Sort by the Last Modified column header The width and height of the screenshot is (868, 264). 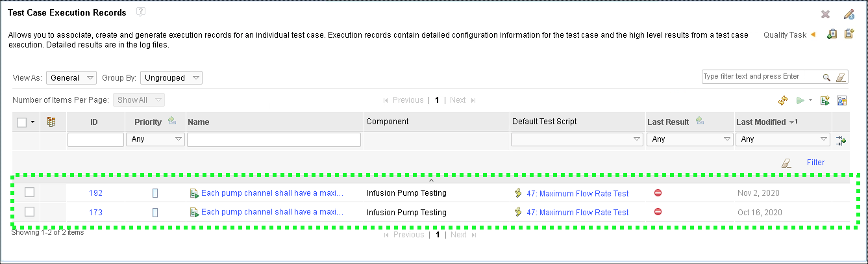point(760,122)
